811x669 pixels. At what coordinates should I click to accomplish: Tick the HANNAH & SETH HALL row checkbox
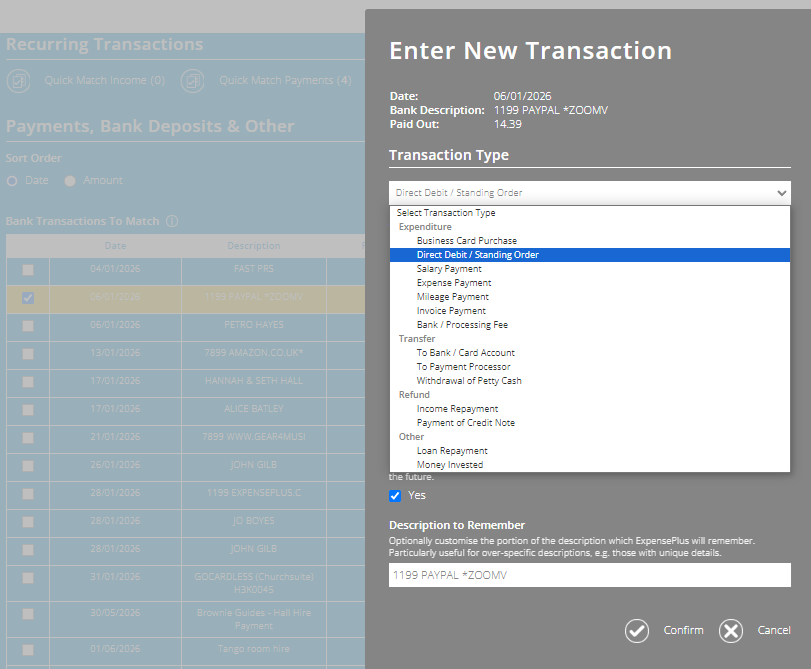click(28, 382)
